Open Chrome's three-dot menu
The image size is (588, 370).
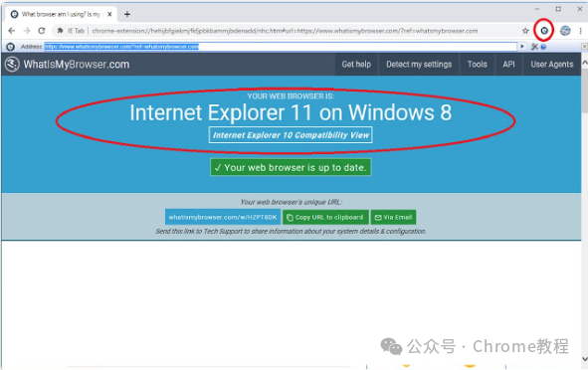[x=580, y=31]
